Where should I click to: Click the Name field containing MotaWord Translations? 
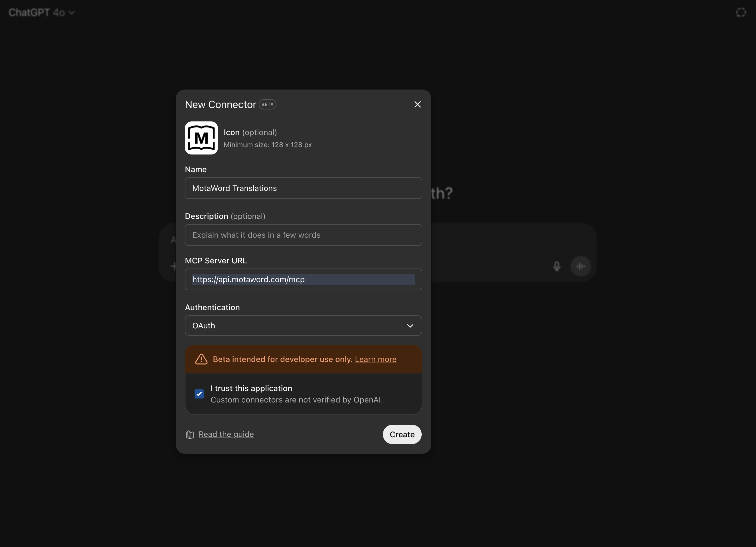tap(303, 188)
